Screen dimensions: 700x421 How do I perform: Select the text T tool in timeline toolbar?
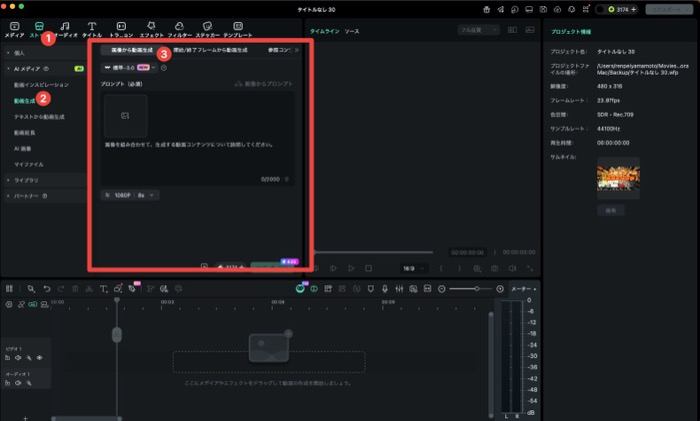pos(104,289)
